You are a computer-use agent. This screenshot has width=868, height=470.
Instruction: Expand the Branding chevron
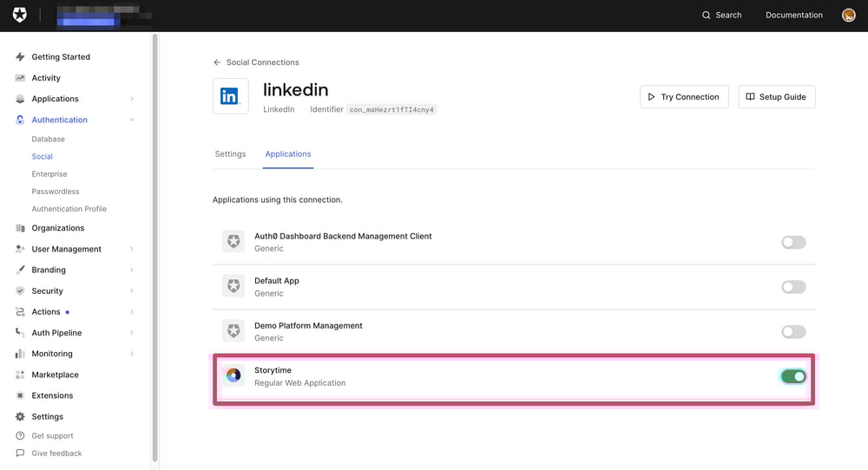(132, 270)
